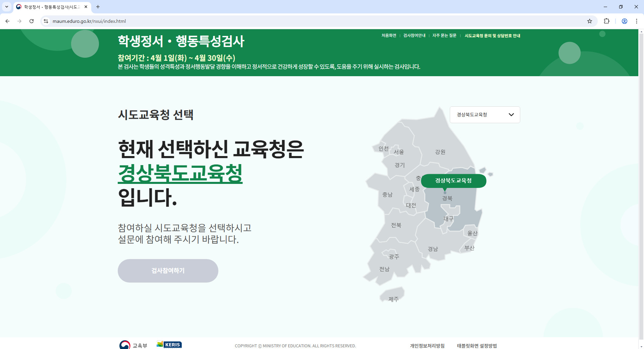Select 대구 on the map
Screen dimensions: 644x349
tap(448, 219)
